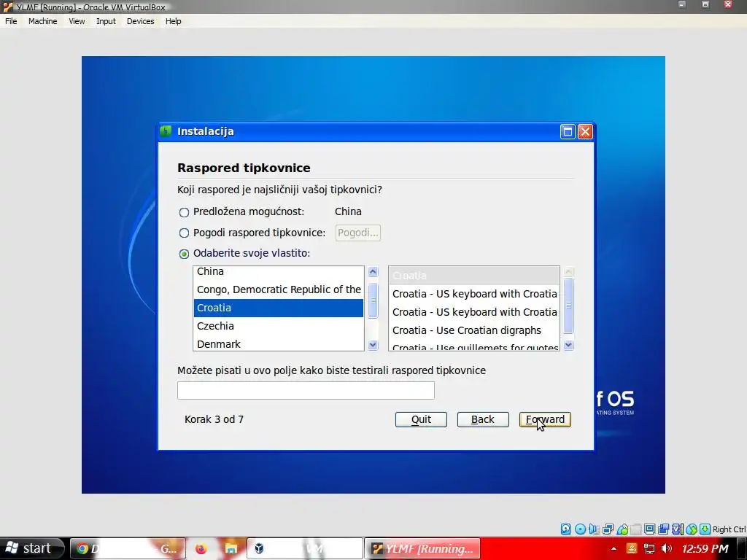Click the CPU virtualization V status icon

click(678, 529)
